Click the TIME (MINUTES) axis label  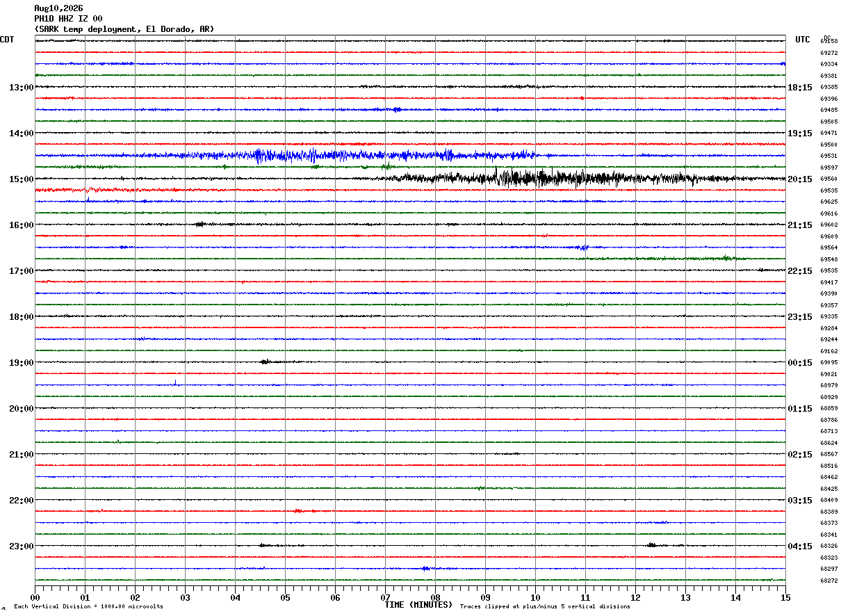(x=418, y=605)
